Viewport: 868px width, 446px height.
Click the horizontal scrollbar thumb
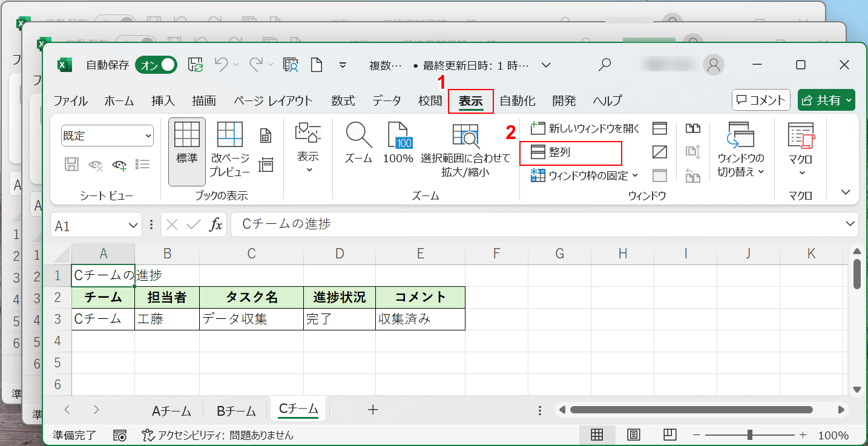coord(691,410)
